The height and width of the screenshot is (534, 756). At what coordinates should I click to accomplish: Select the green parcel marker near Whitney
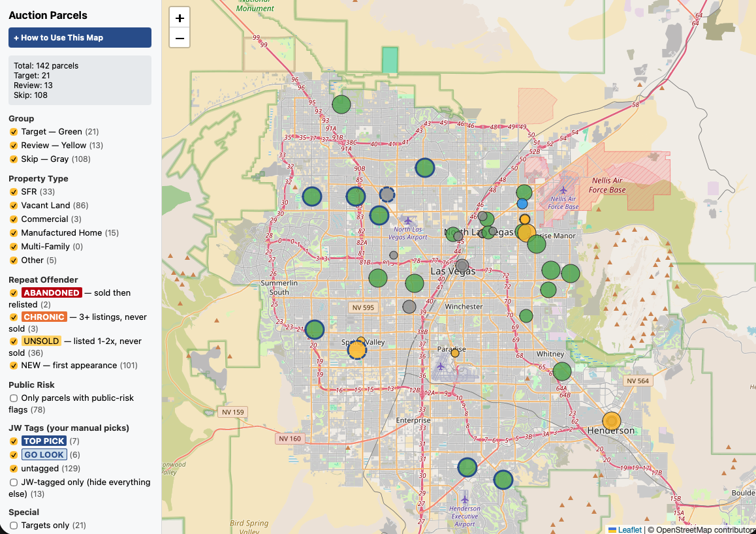click(561, 371)
